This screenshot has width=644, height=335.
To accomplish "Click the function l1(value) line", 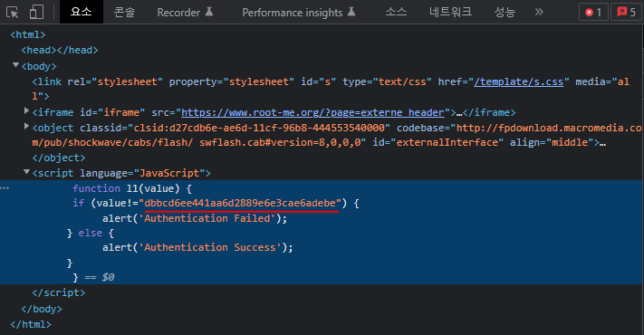I will pos(132,188).
